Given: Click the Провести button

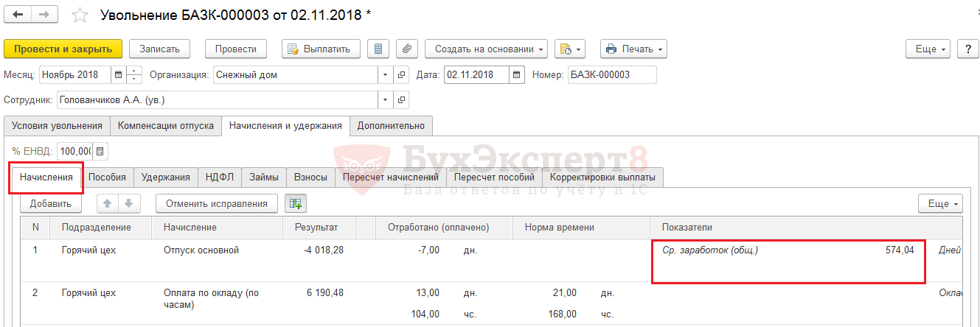Looking at the screenshot, I should tap(236, 49).
